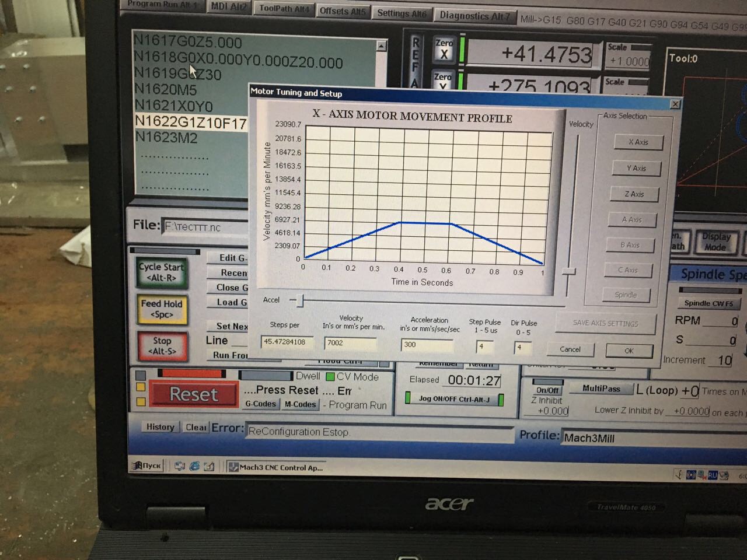This screenshot has height=560, width=747.
Task: Click the red Reset button
Action: [194, 394]
